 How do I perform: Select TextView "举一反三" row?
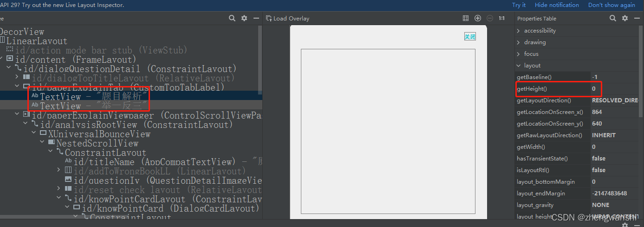(x=129, y=106)
